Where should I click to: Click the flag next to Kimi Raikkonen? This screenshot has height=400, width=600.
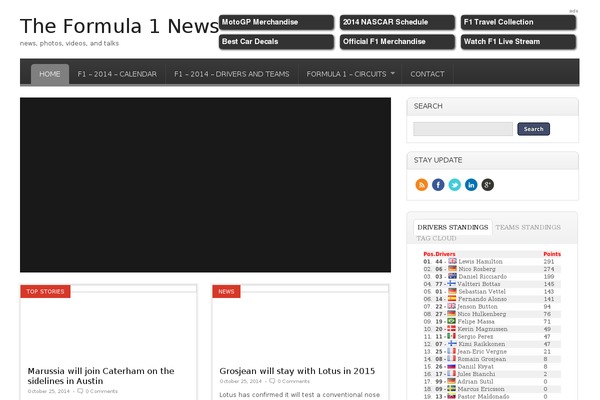tap(452, 343)
